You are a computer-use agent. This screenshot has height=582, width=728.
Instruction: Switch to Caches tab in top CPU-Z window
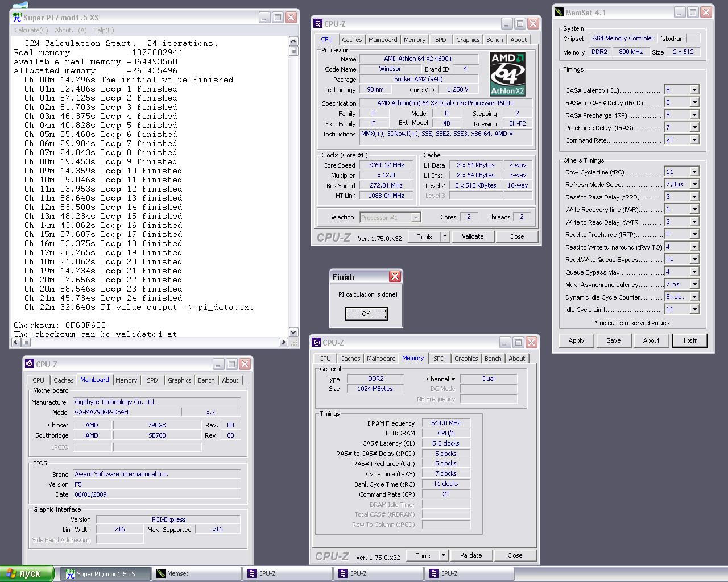(351, 40)
